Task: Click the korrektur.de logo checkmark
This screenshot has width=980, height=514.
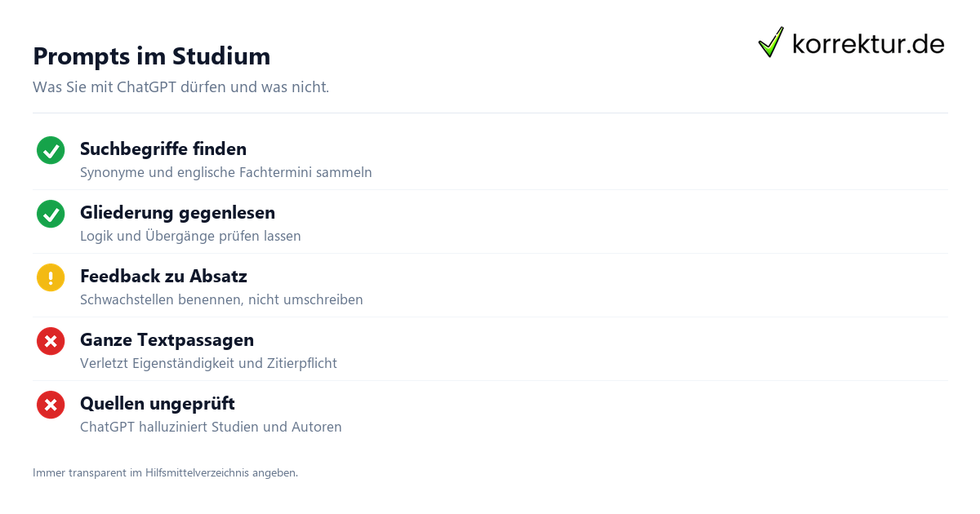Action: click(x=771, y=42)
